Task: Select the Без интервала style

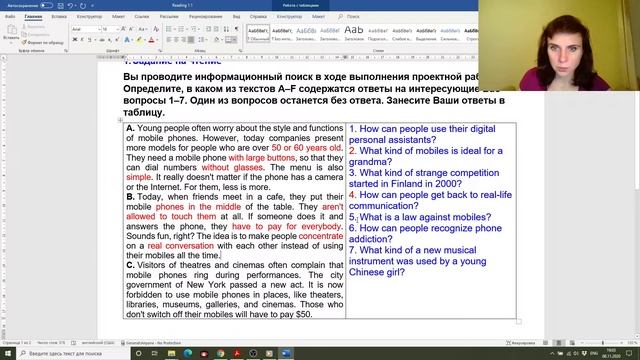Action: click(x=282, y=33)
